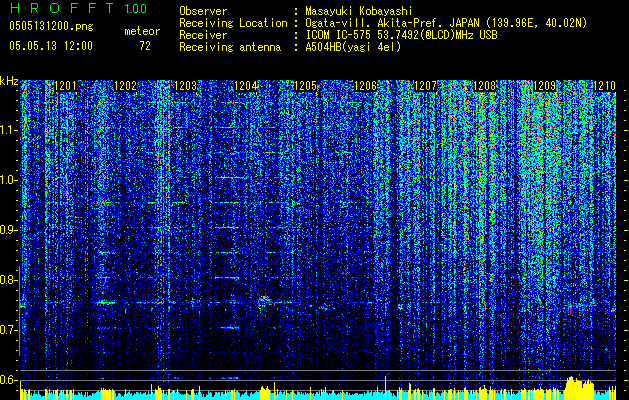Select the Ogata-vill. Akita-Pref. JAPAN location text

[446, 23]
